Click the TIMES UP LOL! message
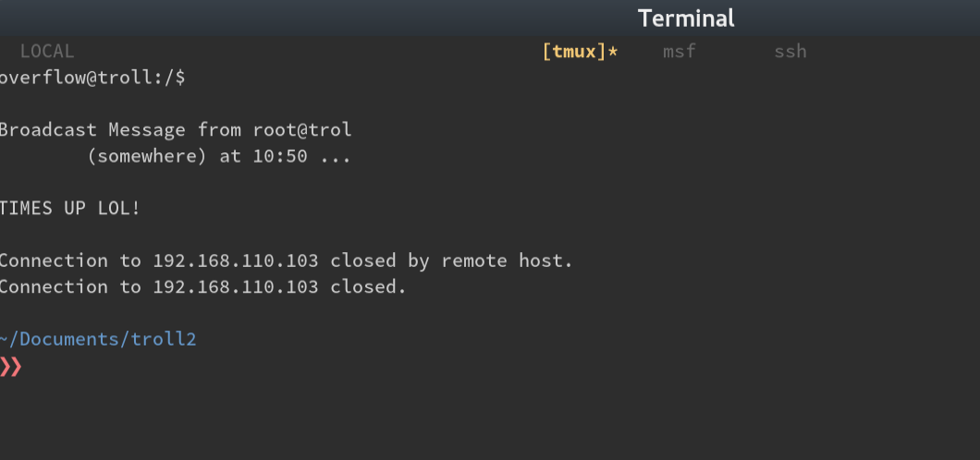The height and width of the screenshot is (460, 980). [70, 209]
